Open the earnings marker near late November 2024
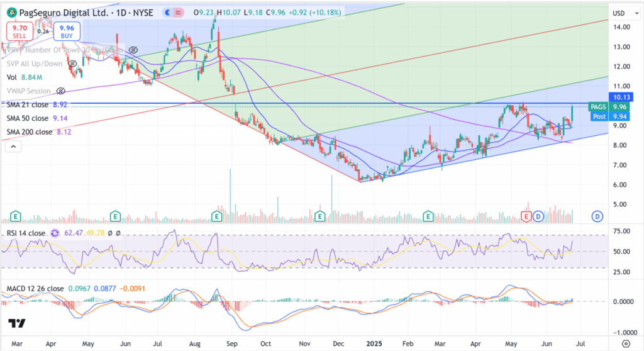This screenshot has height=351, width=644. (319, 216)
